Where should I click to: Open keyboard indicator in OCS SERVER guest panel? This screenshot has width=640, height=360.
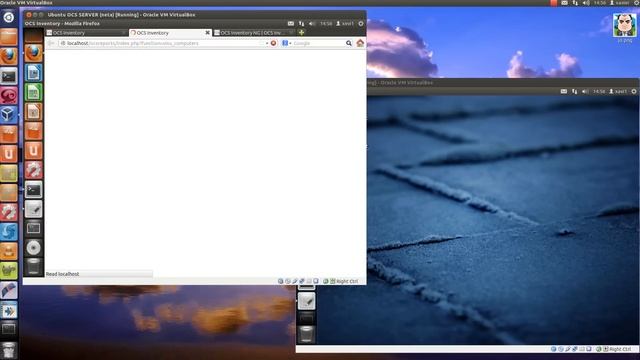(x=291, y=24)
